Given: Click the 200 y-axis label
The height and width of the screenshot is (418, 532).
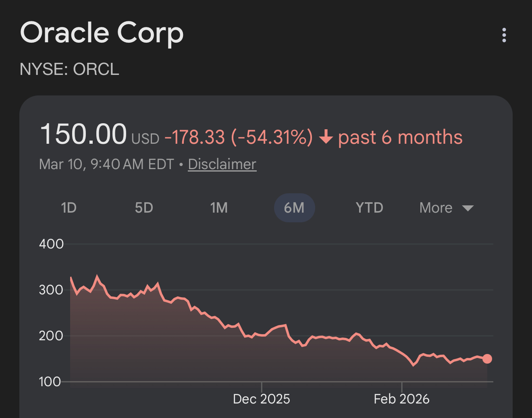Looking at the screenshot, I should tap(51, 336).
